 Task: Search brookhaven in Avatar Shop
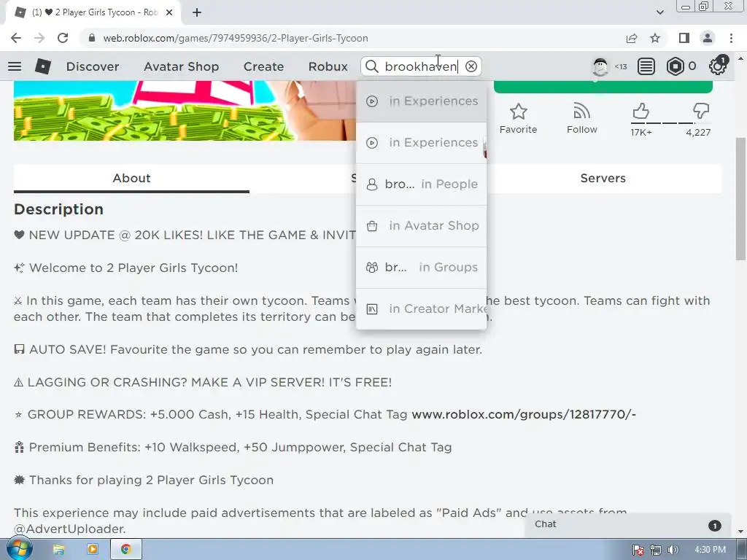point(421,226)
